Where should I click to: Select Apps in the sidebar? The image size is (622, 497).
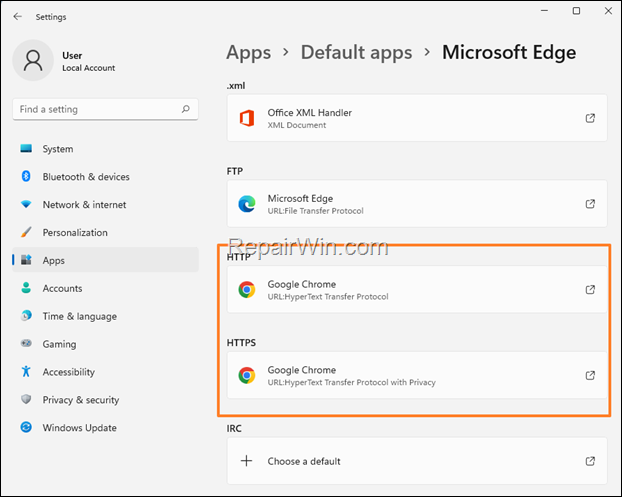point(106,260)
